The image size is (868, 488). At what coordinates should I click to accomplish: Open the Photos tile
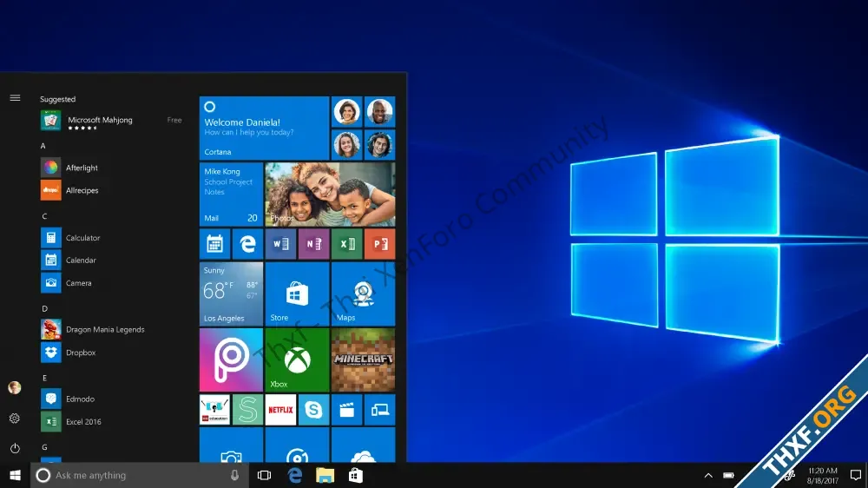[330, 194]
